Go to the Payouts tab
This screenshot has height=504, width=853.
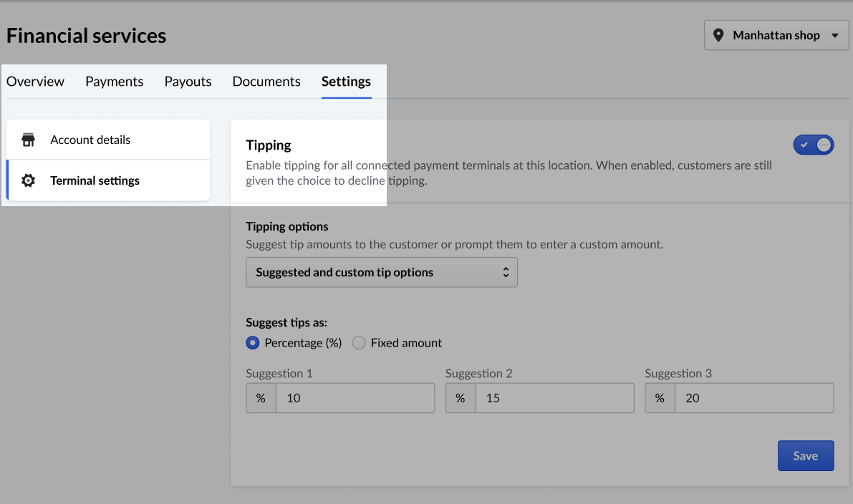point(188,82)
